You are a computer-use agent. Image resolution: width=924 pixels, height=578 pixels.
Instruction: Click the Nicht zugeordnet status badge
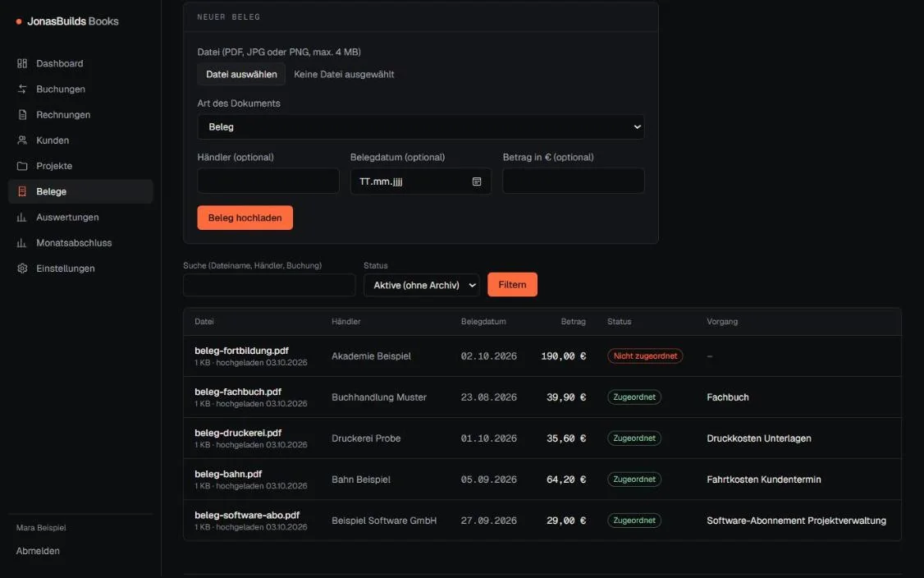645,356
